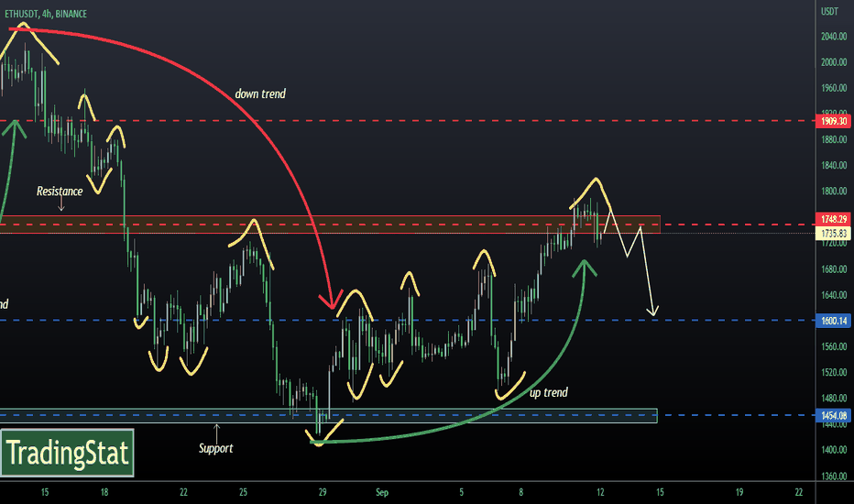Select the red 1748.29 price label

[833, 219]
